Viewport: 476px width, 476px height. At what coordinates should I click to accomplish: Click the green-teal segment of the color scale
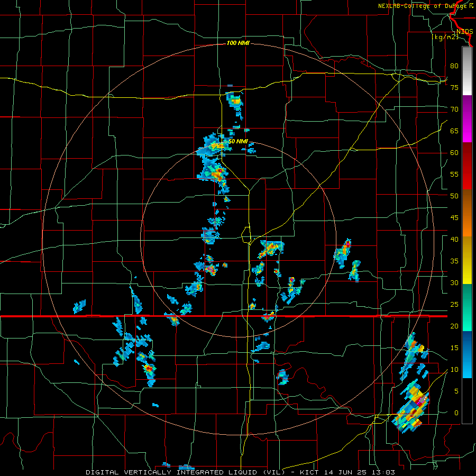coord(467,307)
